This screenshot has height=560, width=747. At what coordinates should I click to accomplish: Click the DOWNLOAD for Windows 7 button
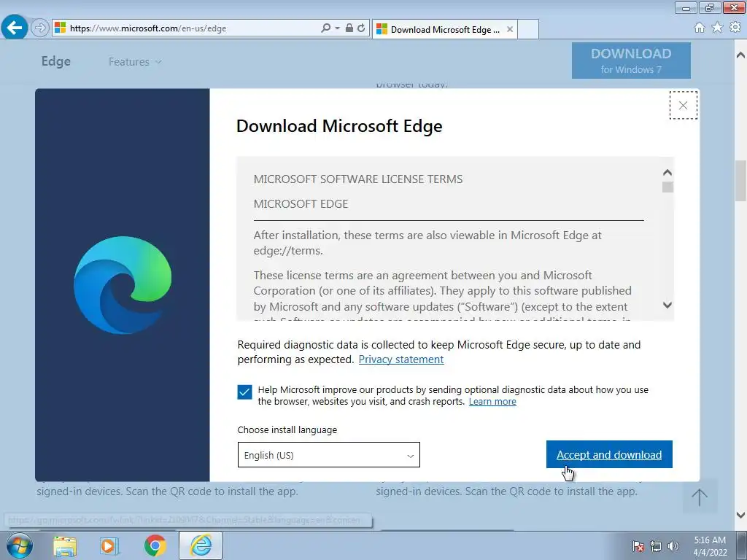[x=631, y=61]
